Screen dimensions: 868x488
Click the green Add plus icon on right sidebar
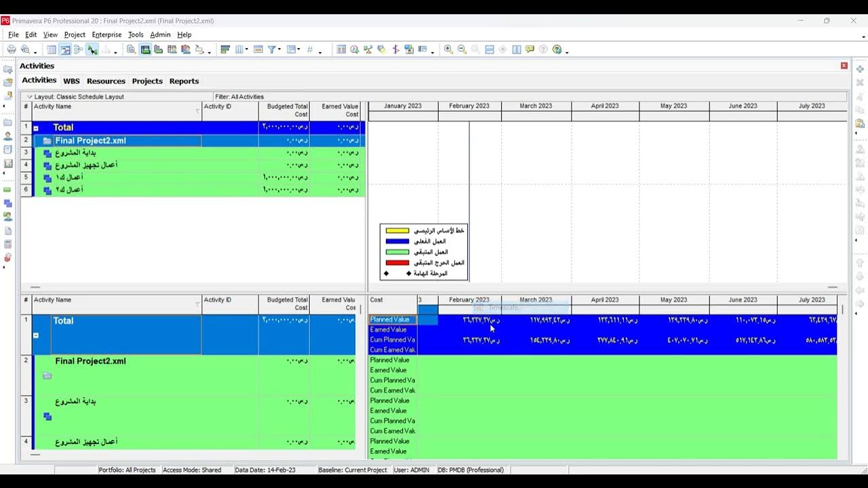[x=860, y=69]
